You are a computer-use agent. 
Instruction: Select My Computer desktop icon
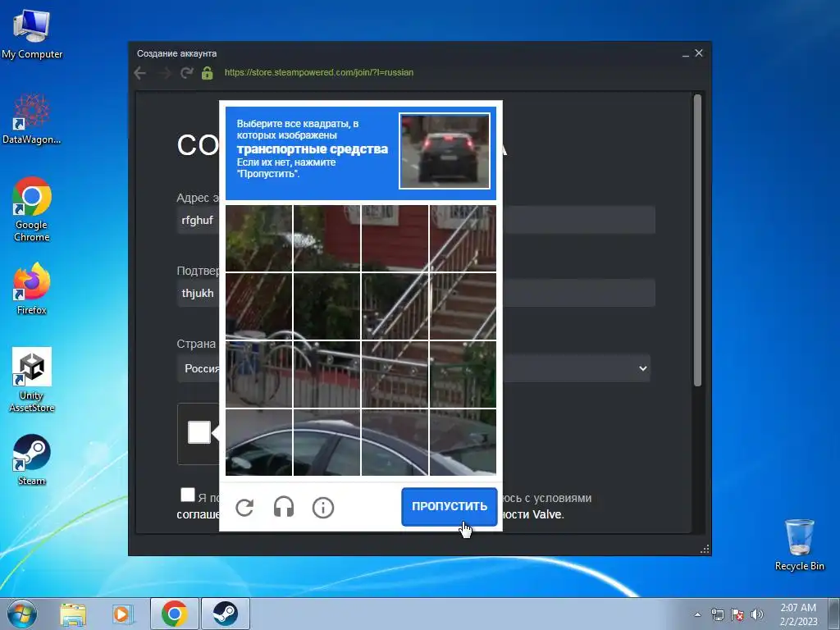coord(32,34)
